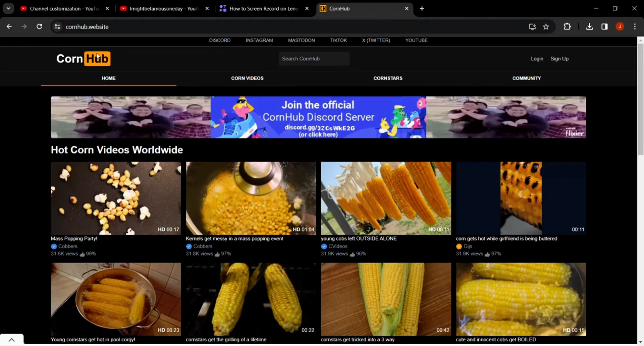Bookmark the page using the star icon

pyautogui.click(x=546, y=26)
